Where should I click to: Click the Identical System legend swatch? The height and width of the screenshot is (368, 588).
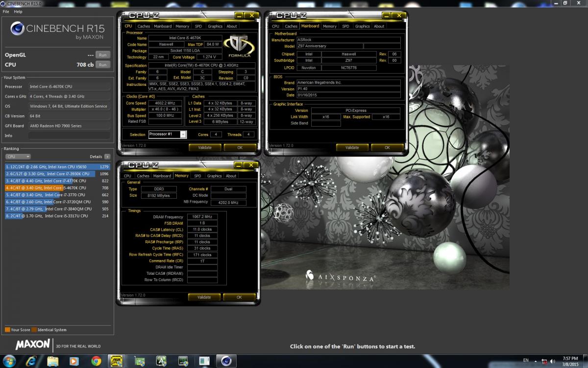point(34,330)
